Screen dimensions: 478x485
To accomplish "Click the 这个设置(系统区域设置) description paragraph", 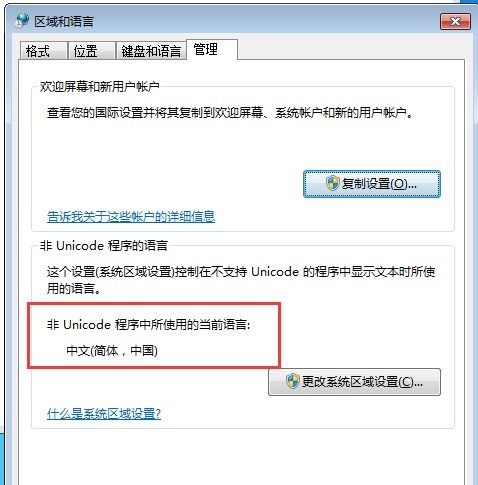I will click(241, 280).
